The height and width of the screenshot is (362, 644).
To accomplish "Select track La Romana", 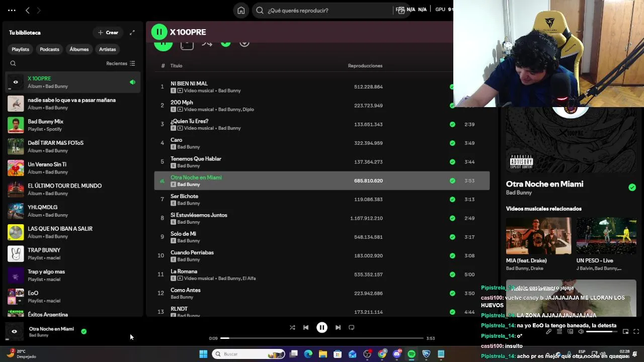I will coord(321,275).
